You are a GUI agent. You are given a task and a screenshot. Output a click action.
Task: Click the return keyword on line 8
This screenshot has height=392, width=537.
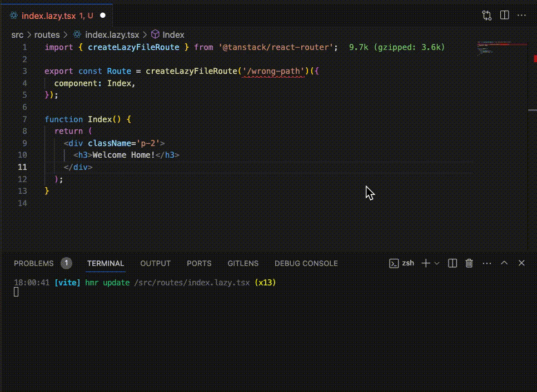coord(68,131)
